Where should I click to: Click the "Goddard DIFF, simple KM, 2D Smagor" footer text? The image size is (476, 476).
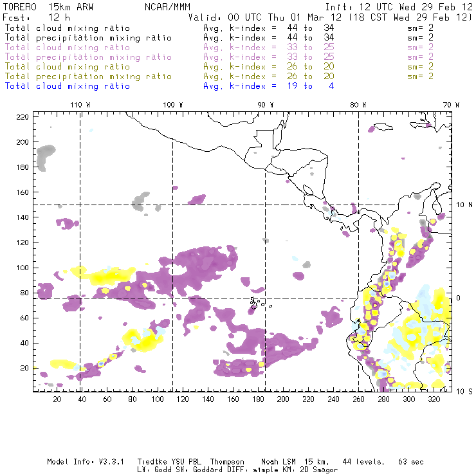pyautogui.click(x=265, y=470)
